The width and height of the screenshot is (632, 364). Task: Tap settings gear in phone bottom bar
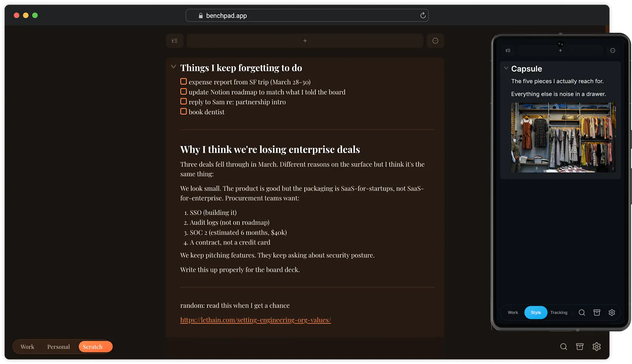click(x=612, y=313)
